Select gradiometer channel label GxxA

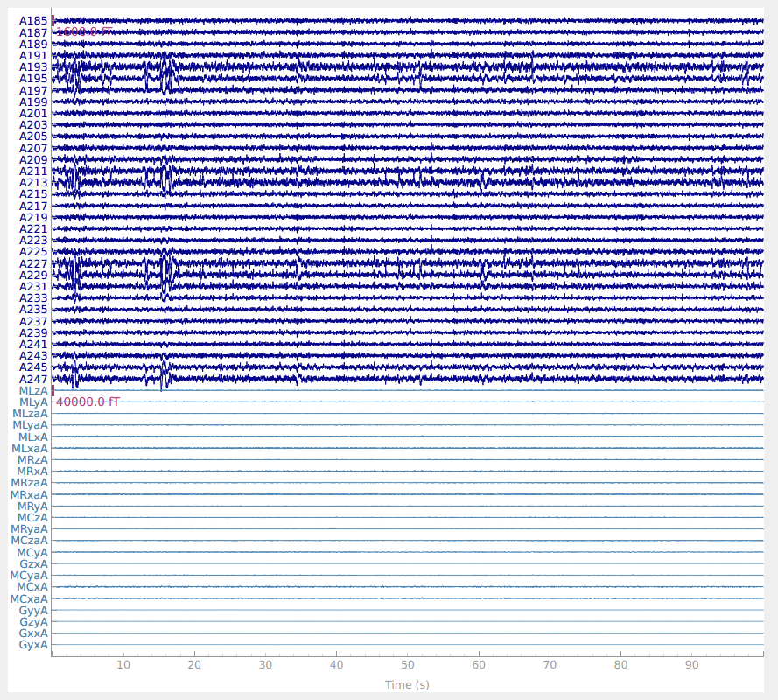point(34,633)
